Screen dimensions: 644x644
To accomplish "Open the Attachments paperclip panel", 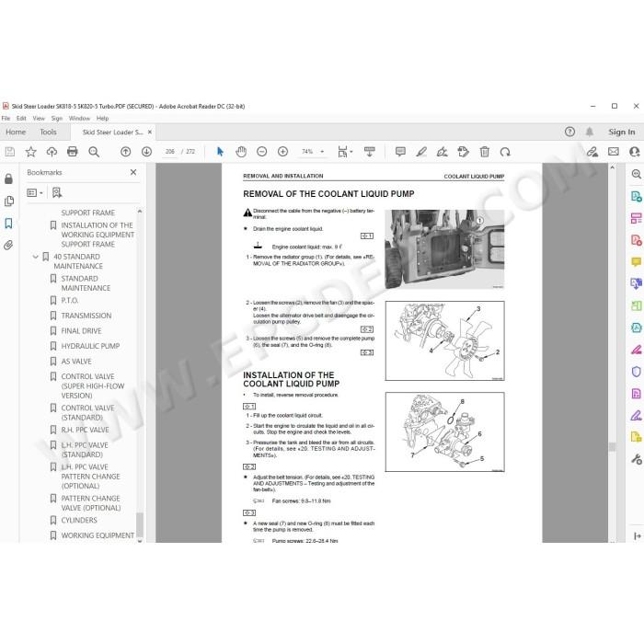I will tap(8, 246).
